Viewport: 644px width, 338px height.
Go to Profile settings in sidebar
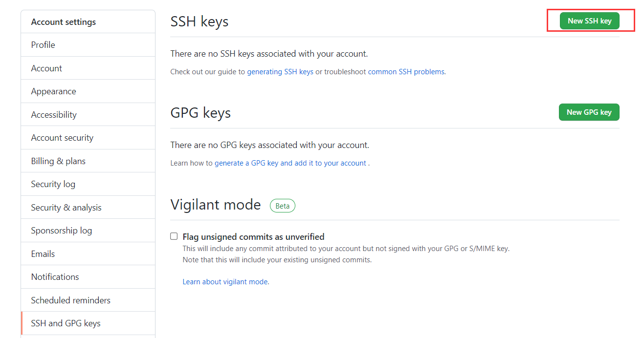tap(43, 45)
